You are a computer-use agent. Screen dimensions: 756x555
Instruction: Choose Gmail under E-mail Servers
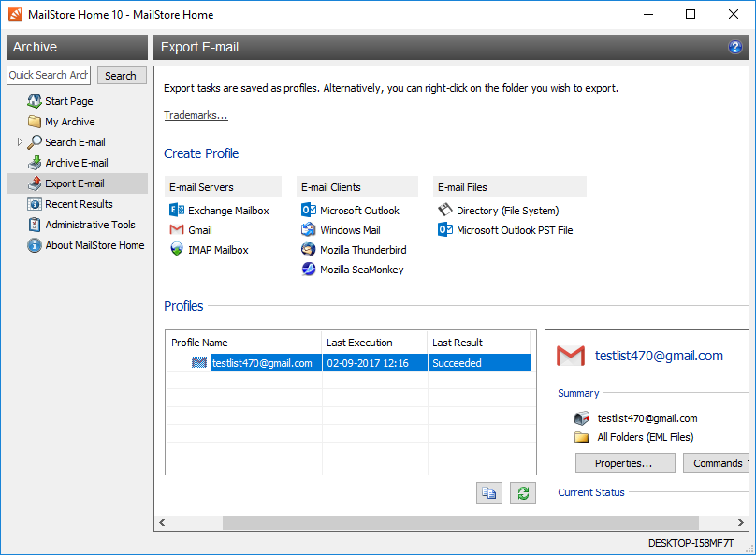199,230
